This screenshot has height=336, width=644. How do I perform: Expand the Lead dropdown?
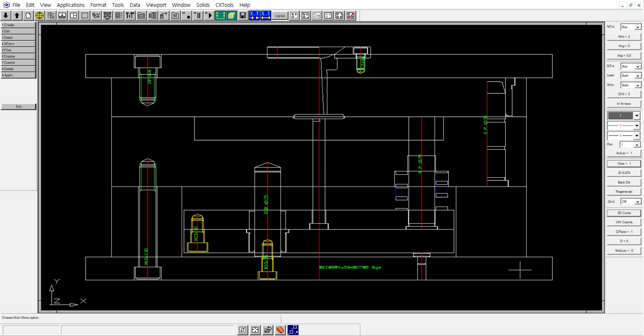pos(638,76)
